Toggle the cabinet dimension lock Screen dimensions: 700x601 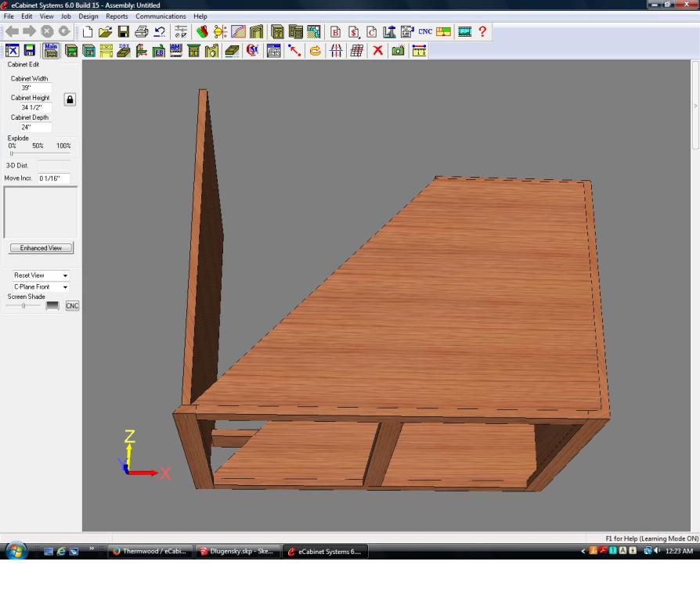pyautogui.click(x=70, y=99)
